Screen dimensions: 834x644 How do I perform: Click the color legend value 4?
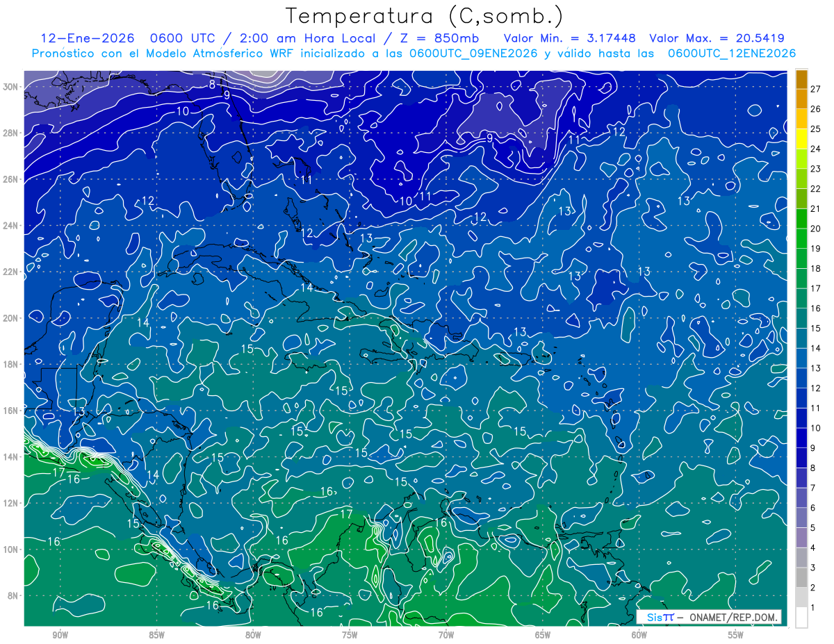(813, 547)
